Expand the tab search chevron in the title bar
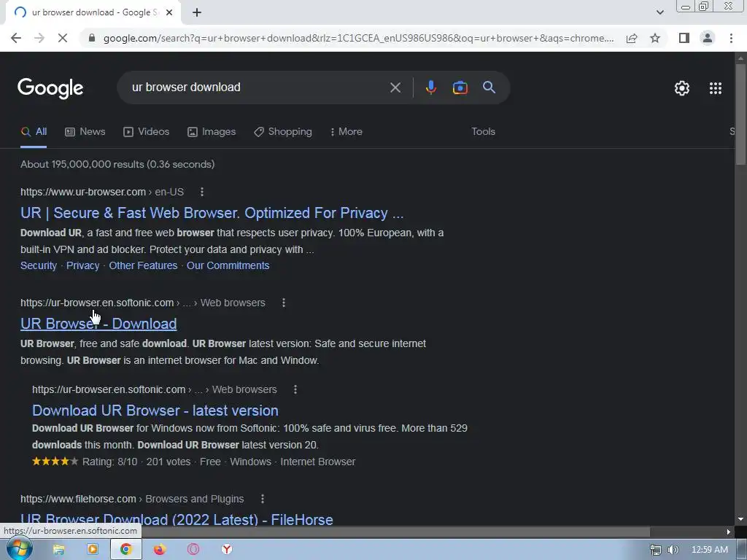 coord(659,13)
